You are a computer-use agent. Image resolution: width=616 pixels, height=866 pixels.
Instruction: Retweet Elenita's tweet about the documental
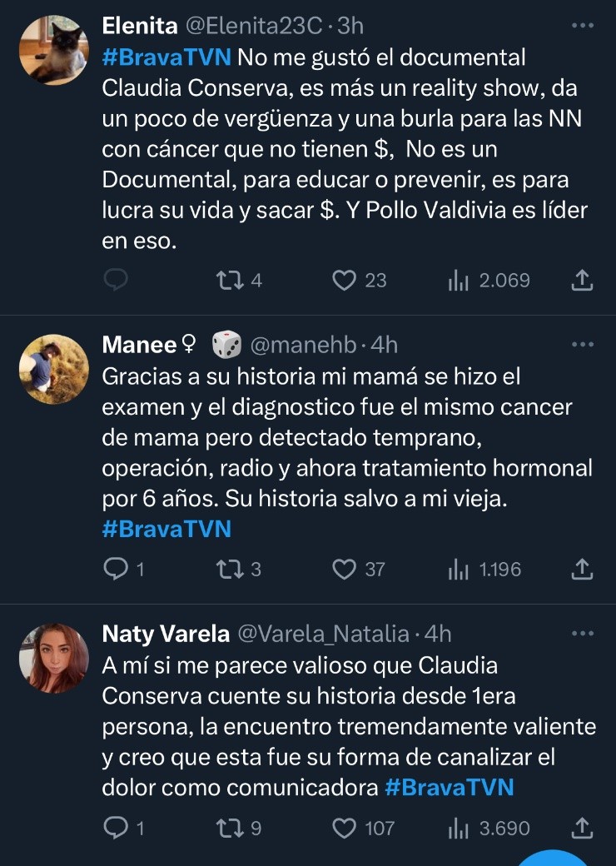pyautogui.click(x=225, y=281)
